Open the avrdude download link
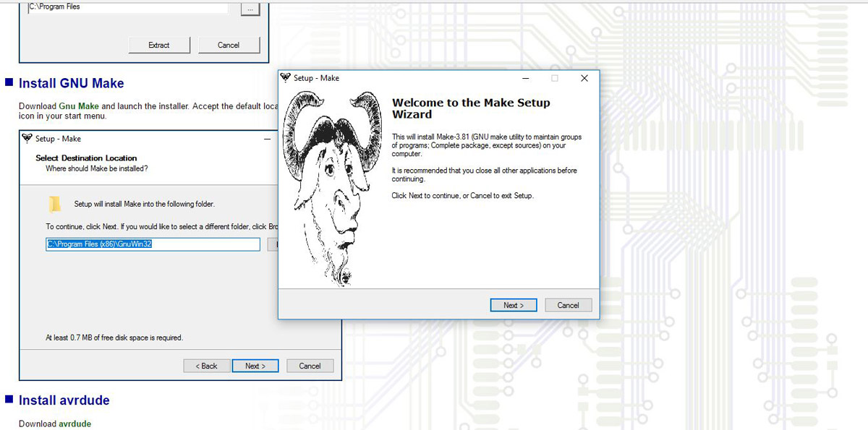The height and width of the screenshot is (430, 868). (75, 423)
